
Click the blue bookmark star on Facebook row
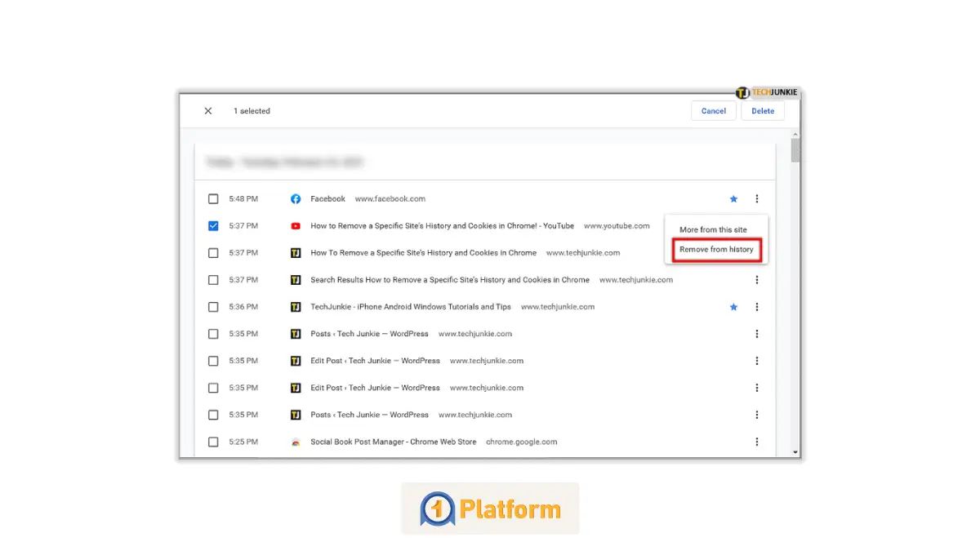click(733, 199)
